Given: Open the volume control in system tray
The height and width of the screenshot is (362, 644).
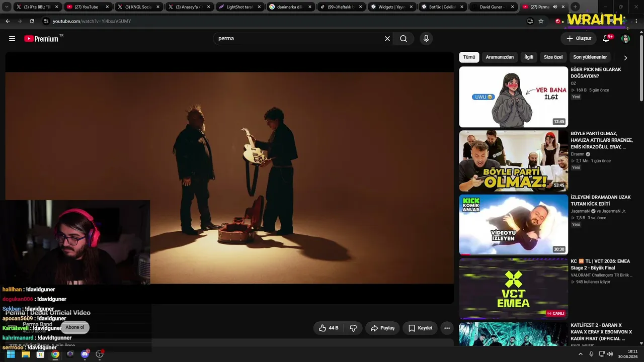Looking at the screenshot, I should pos(610,354).
